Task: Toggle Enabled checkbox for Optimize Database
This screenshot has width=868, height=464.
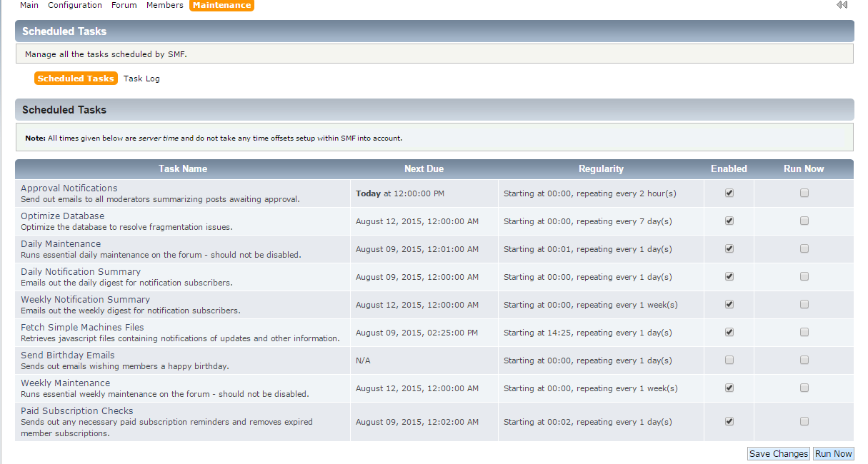Action: (729, 221)
